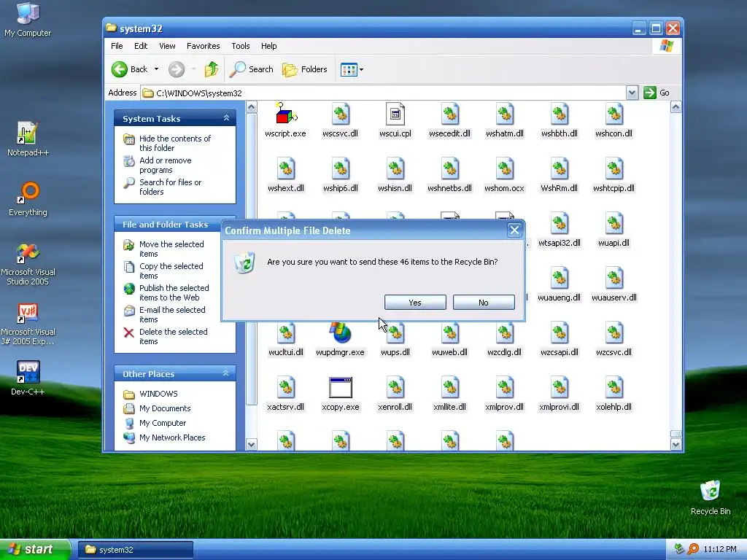
Task: Open the Views dropdown button
Action: (352, 69)
